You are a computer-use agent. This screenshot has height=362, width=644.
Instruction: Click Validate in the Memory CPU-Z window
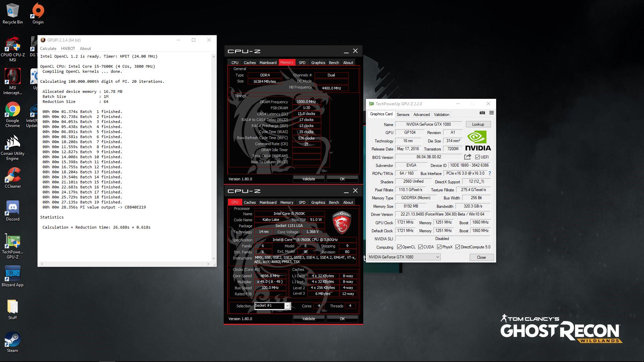pos(309,179)
